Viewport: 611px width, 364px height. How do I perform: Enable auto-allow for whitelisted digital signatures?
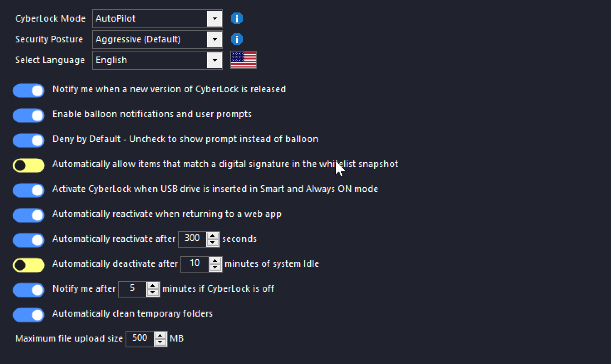click(29, 165)
